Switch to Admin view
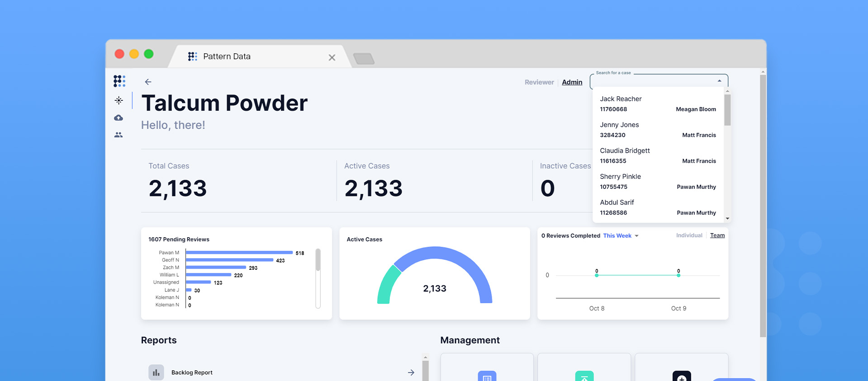Screen dimensions: 868x381 click(x=572, y=82)
